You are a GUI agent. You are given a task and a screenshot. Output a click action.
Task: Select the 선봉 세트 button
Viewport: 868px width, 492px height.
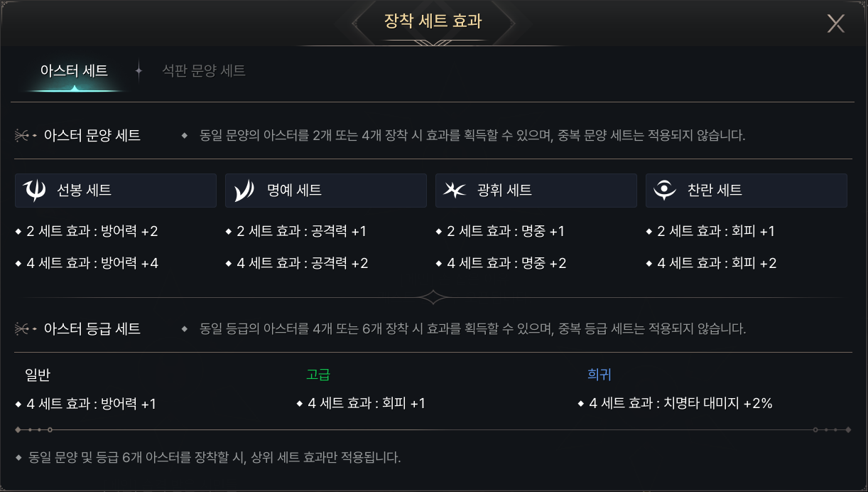pos(116,190)
